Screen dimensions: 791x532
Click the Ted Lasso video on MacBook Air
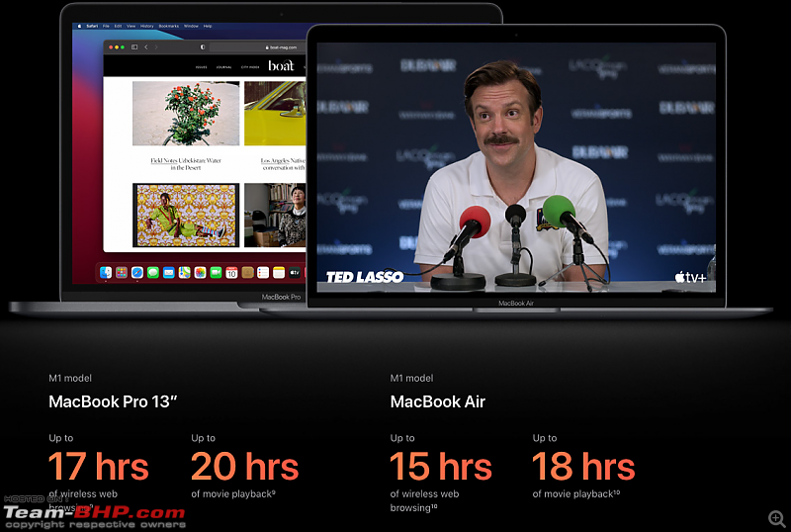516,167
